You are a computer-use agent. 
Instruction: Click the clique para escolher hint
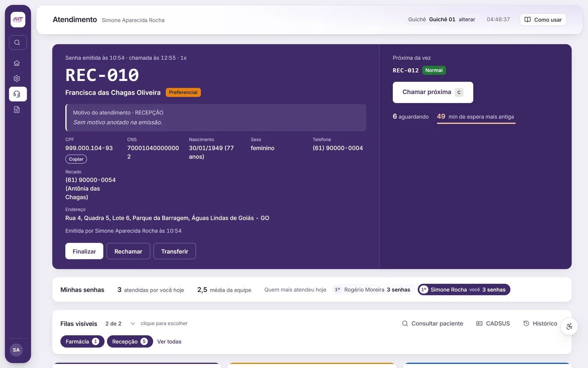click(164, 323)
